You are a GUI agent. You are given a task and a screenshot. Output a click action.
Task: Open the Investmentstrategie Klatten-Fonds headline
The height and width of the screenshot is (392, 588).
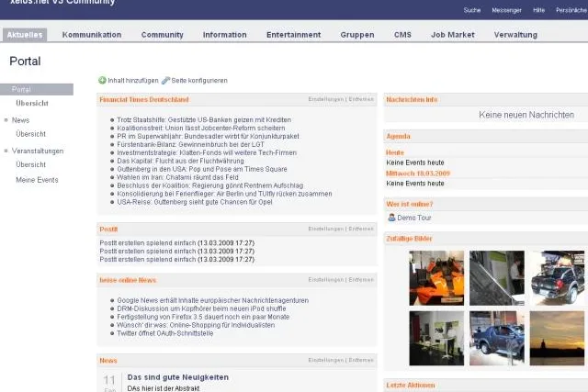pyautogui.click(x=207, y=153)
